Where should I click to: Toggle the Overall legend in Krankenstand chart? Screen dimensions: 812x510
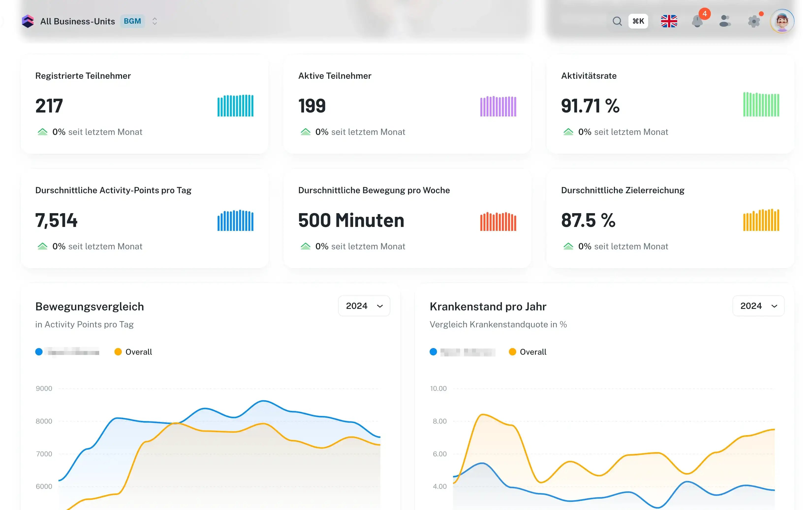[528, 352]
